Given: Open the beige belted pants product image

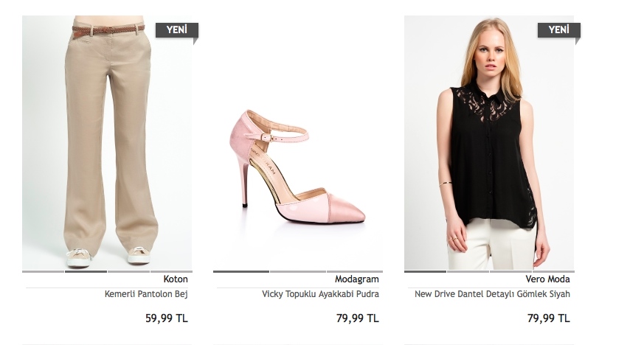Looking at the screenshot, I should (x=107, y=142).
